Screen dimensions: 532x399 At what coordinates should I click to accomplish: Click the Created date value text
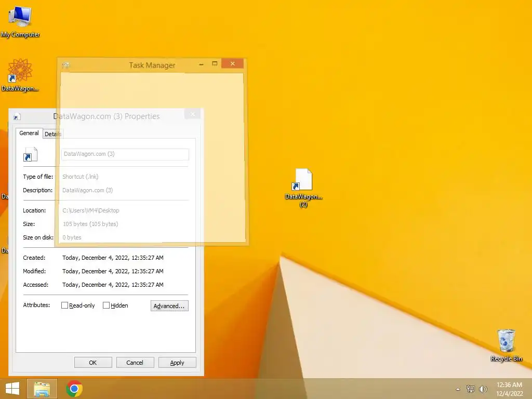113,258
